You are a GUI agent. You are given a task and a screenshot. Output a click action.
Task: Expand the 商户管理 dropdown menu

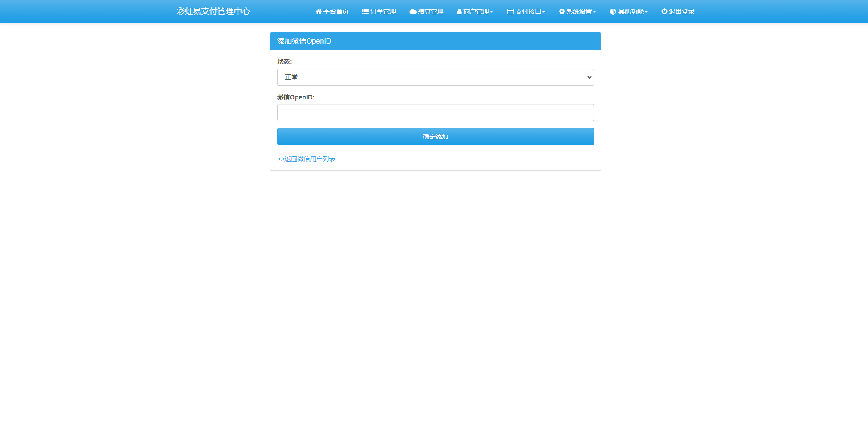475,11
